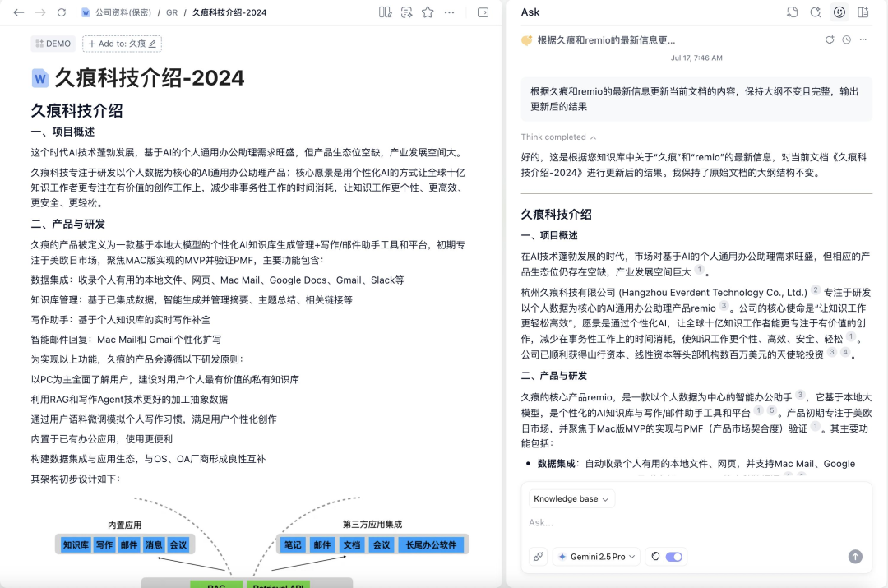
Task: Click the pencil edit icon beside 久痕
Action: pos(152,44)
